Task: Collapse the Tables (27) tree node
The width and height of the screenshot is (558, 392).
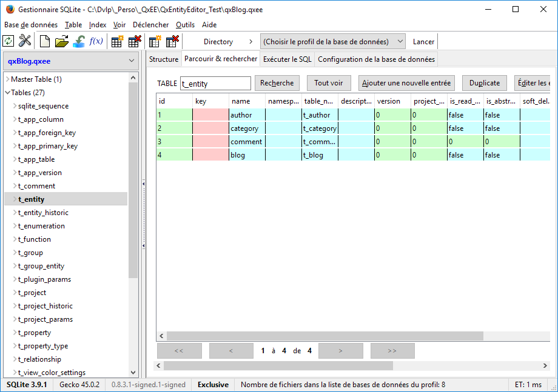Action: pyautogui.click(x=7, y=93)
